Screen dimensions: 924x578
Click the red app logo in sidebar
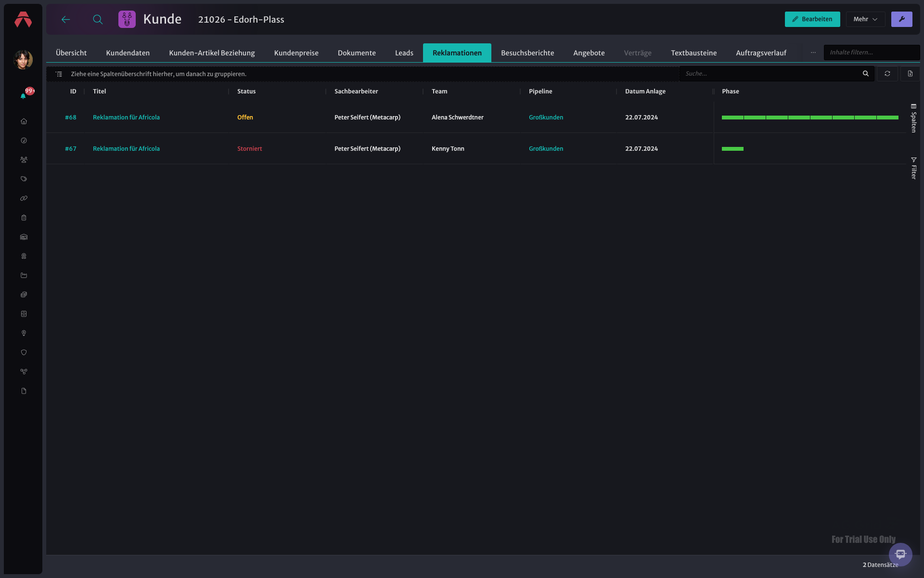click(x=23, y=19)
